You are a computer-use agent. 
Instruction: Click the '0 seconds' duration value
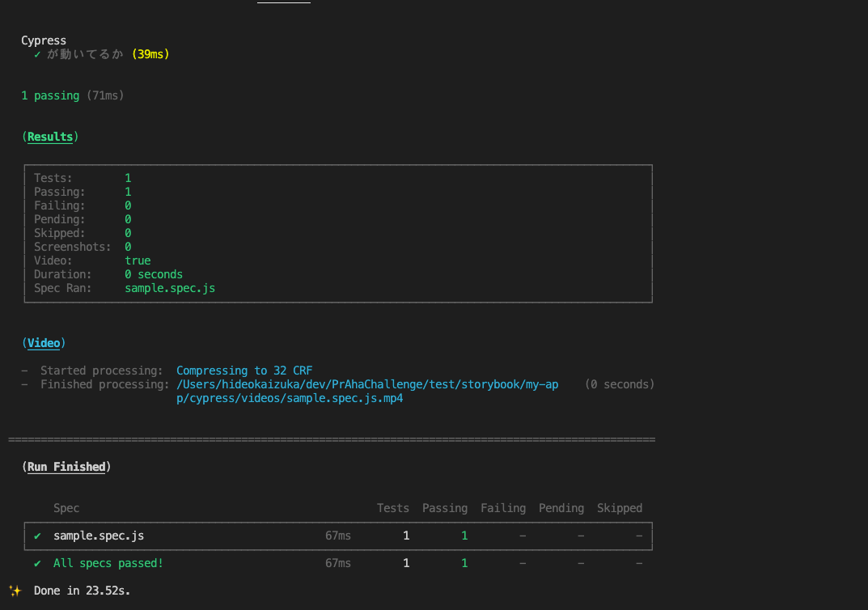point(154,274)
